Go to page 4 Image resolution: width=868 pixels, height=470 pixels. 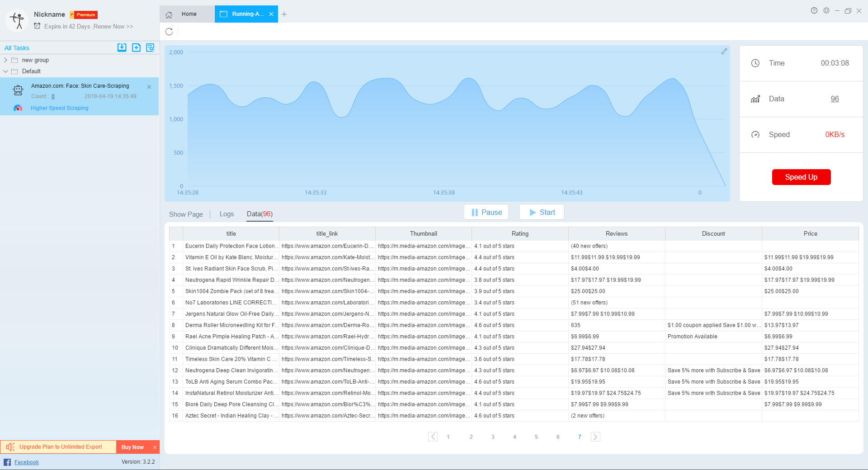tap(514, 437)
